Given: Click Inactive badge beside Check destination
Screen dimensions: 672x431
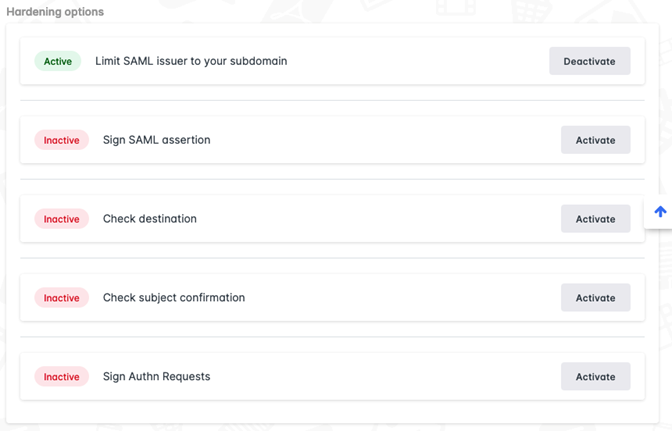Looking at the screenshot, I should tap(62, 219).
